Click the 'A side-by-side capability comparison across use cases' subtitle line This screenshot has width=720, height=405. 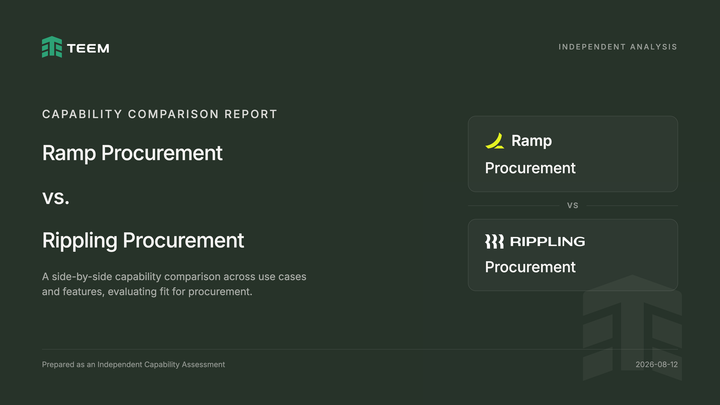tap(174, 276)
